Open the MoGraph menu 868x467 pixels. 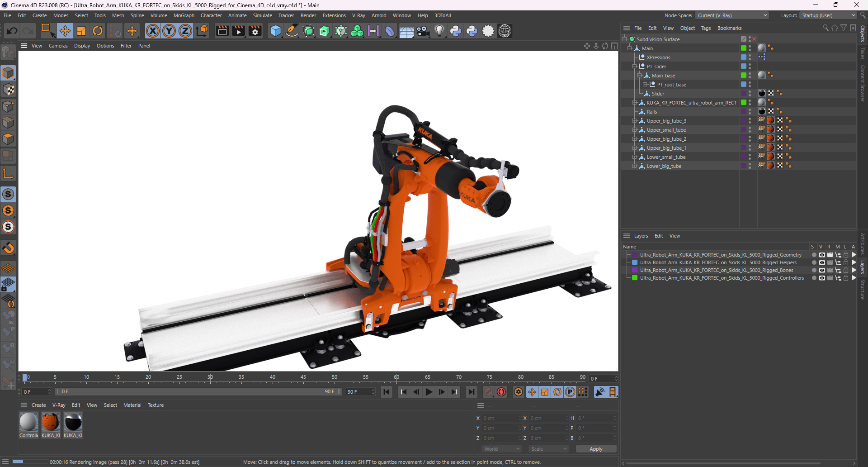click(184, 15)
